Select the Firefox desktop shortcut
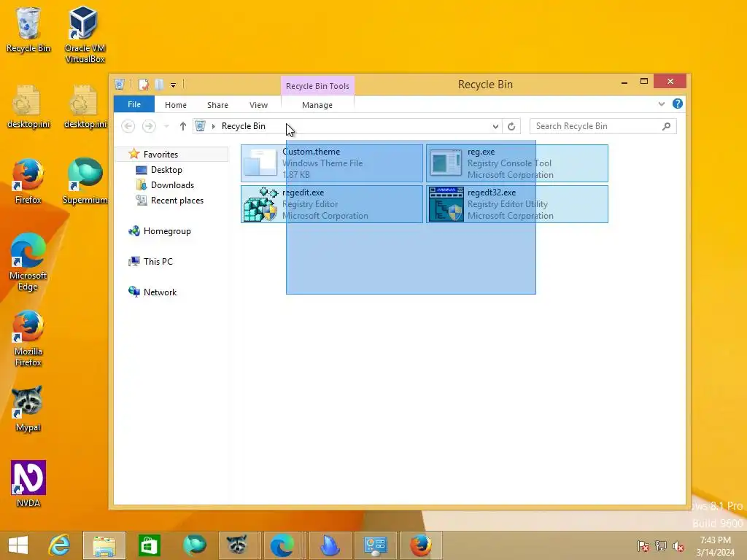The image size is (747, 560). [x=28, y=181]
